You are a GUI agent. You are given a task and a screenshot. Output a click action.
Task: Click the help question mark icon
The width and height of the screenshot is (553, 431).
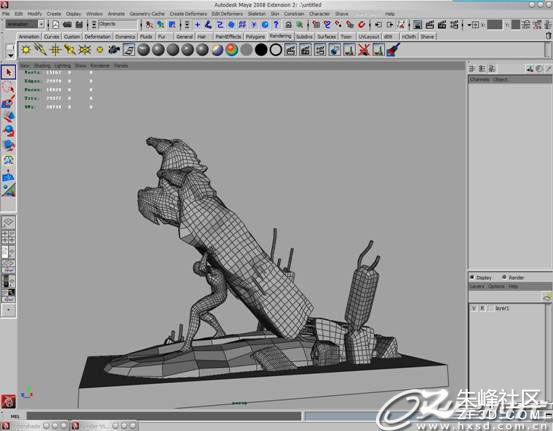[x=276, y=24]
